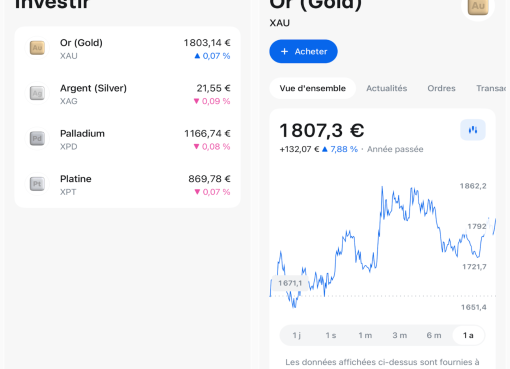Viewport: 510px width, 369px height.
Task: Choose the 6 m chart period
Action: [434, 335]
